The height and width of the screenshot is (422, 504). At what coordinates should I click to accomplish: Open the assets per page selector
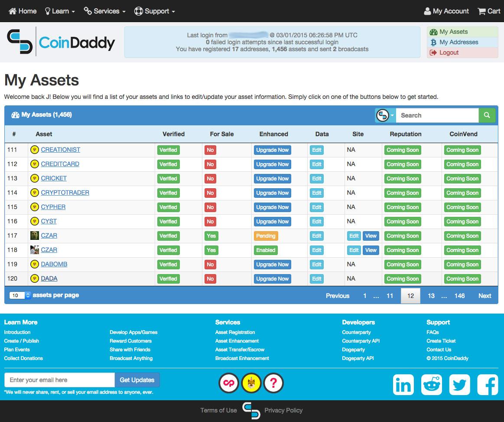click(x=20, y=295)
